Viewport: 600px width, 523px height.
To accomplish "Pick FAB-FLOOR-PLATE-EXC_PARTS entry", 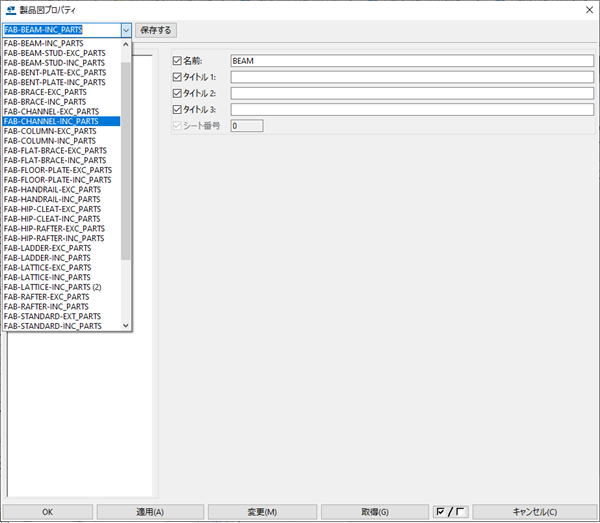I will 62,170.
